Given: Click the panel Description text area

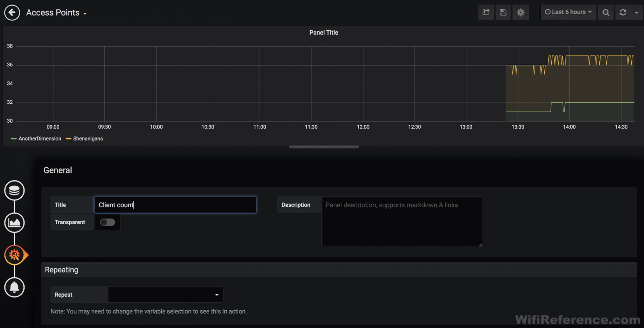Looking at the screenshot, I should pyautogui.click(x=402, y=221).
